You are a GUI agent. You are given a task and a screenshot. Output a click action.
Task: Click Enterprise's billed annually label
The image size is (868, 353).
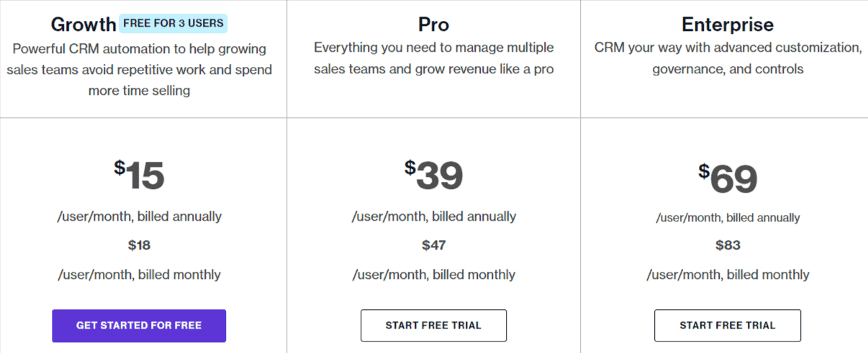[728, 218]
